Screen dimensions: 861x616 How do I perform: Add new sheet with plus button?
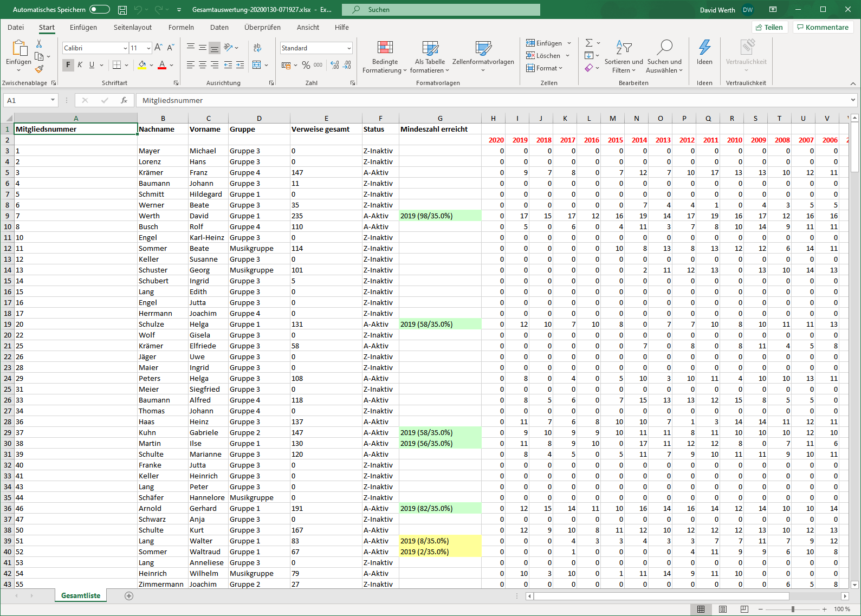tap(129, 596)
